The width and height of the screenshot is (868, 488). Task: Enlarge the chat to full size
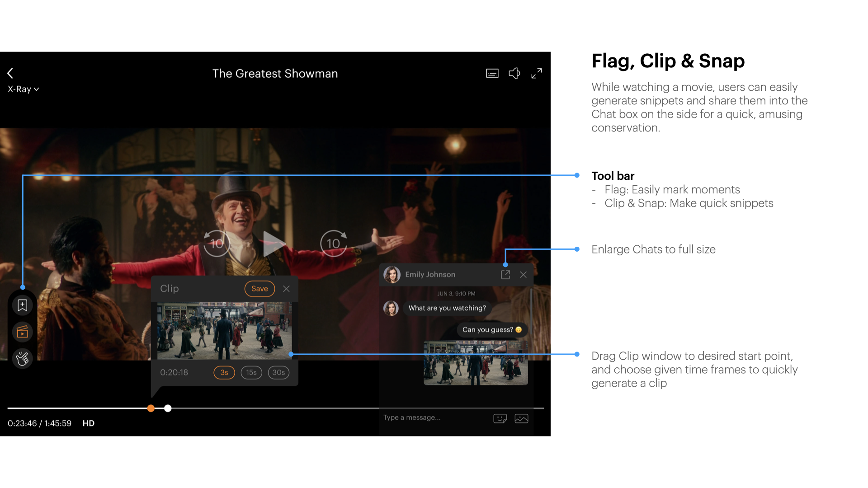(x=505, y=275)
